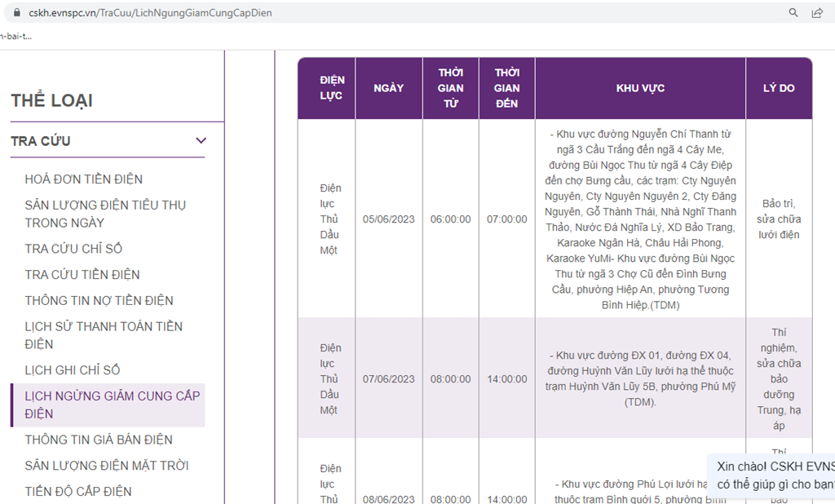
Task: Click the address bar URL field
Action: click(x=150, y=12)
